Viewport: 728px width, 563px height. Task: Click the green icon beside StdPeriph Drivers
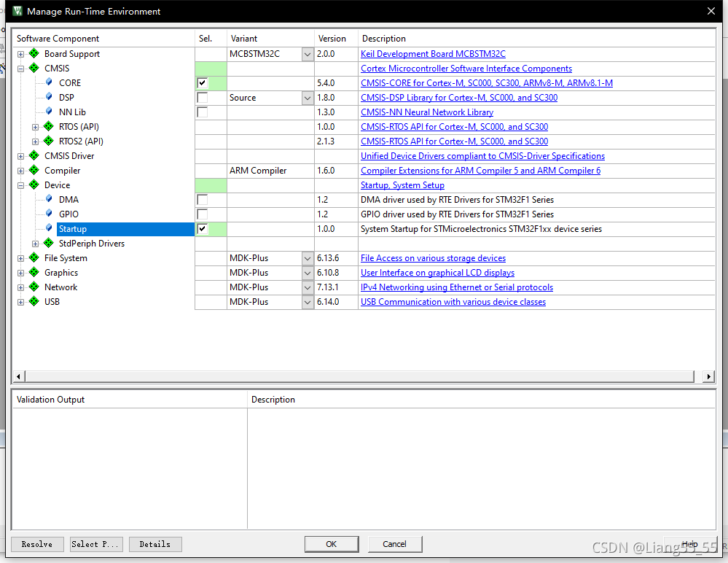pyautogui.click(x=49, y=243)
